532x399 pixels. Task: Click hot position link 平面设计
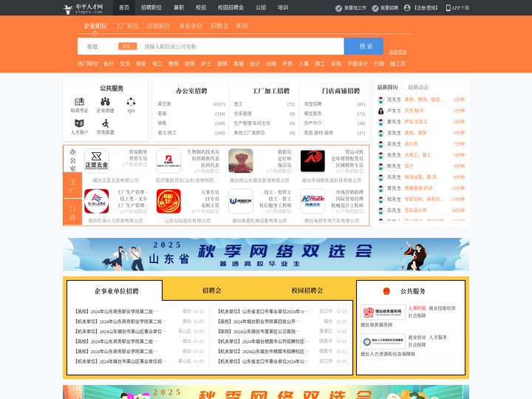[358, 64]
